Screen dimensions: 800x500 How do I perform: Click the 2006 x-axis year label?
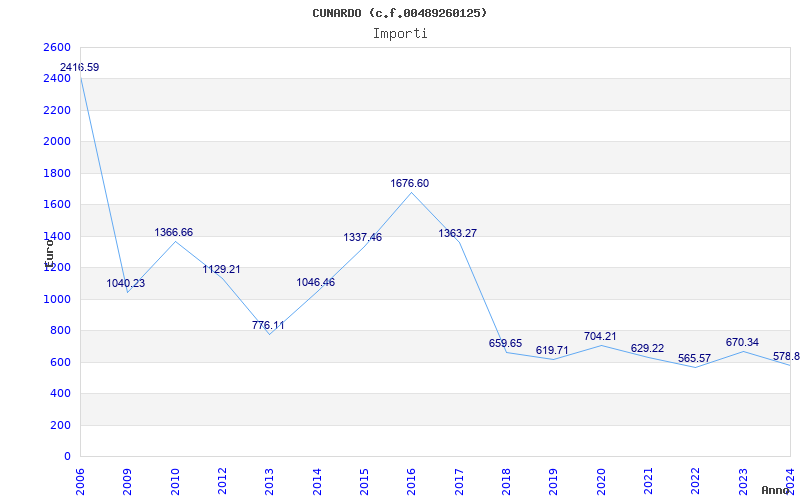[x=80, y=481]
